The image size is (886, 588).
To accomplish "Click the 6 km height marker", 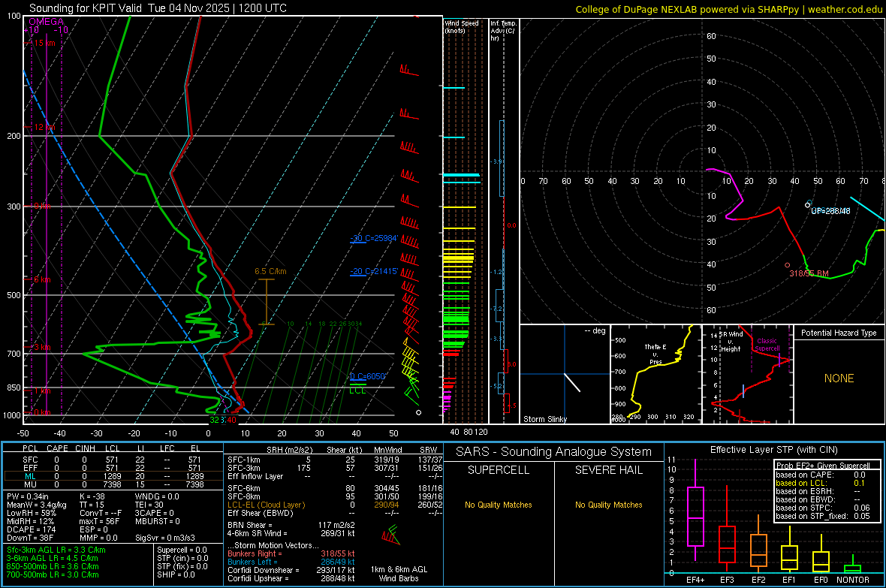I will [42, 279].
